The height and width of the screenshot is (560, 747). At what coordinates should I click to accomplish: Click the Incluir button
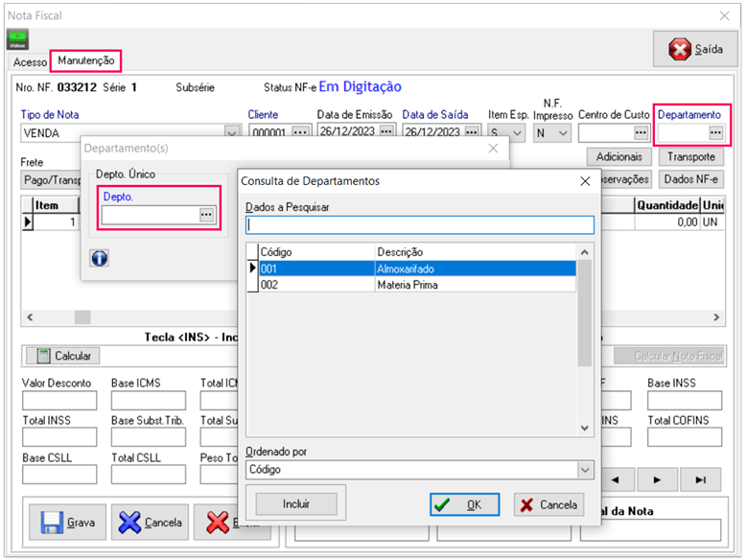pyautogui.click(x=295, y=503)
